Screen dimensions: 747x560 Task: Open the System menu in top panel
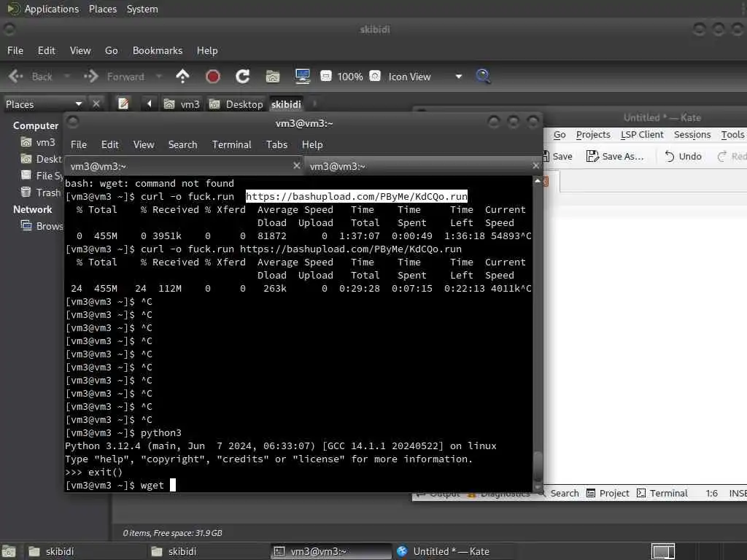pos(142,9)
